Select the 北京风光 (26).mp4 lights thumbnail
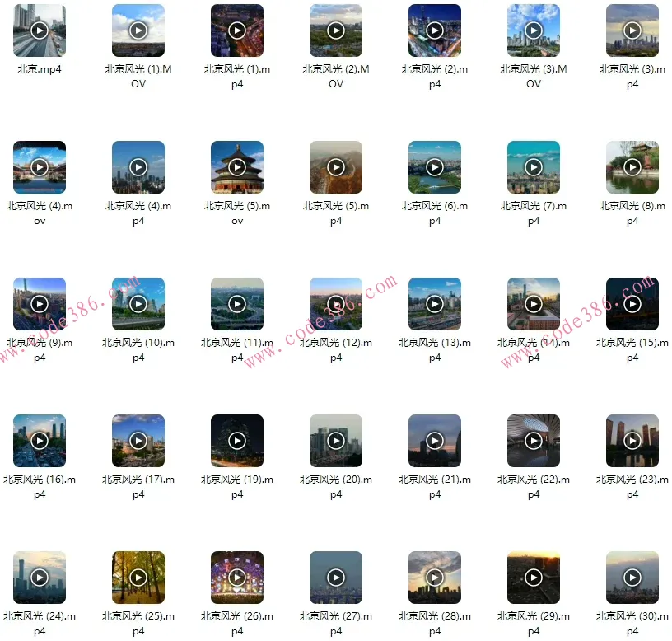The image size is (672, 641). (x=237, y=578)
